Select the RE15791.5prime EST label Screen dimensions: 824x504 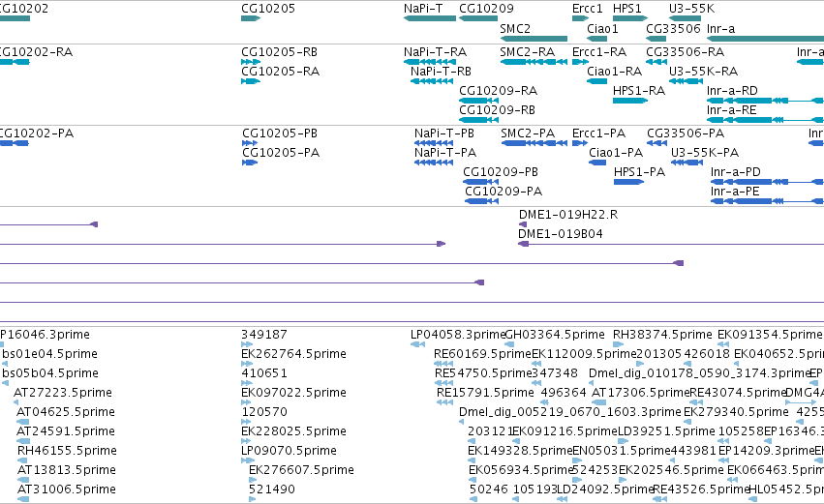pyautogui.click(x=485, y=393)
